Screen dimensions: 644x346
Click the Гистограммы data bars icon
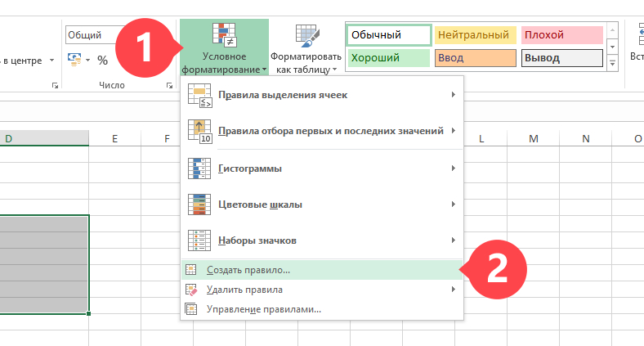tap(199, 169)
